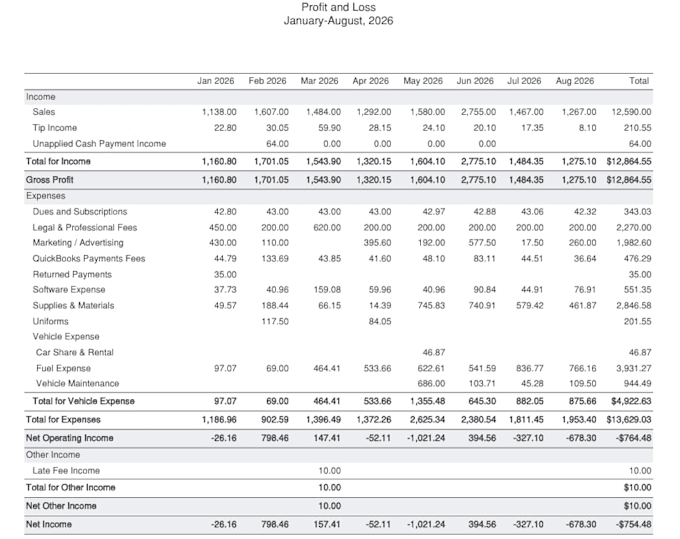Select the Mar 2026 column header
This screenshot has height=539, width=680.
pyautogui.click(x=319, y=81)
